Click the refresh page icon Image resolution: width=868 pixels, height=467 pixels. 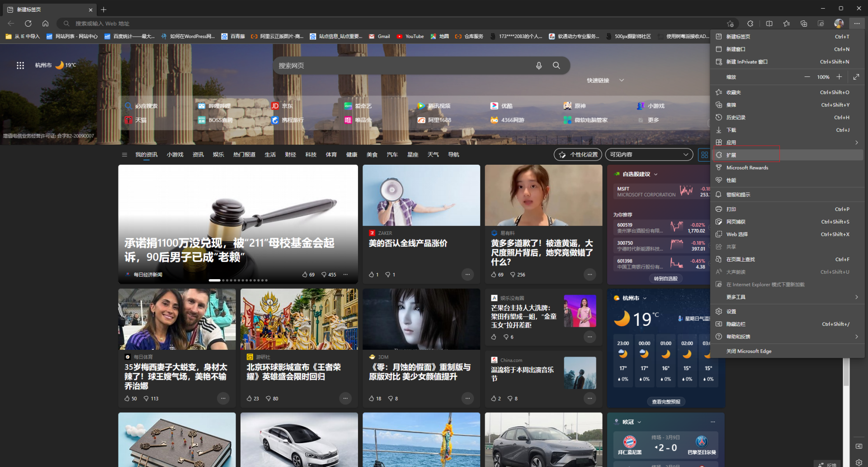point(28,24)
